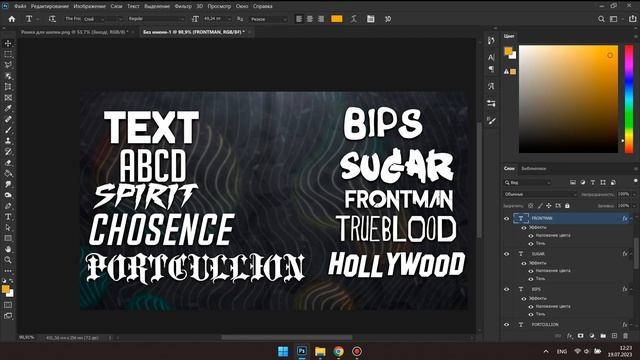Click the text color swatch in options bar
The image size is (640, 360).
[337, 19]
